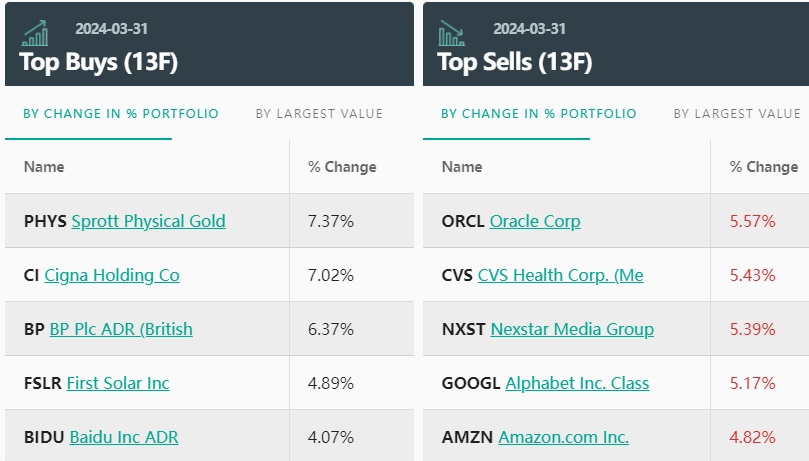Click the Top Buys 'Name' column header
The height and width of the screenshot is (461, 809).
pyautogui.click(x=43, y=167)
